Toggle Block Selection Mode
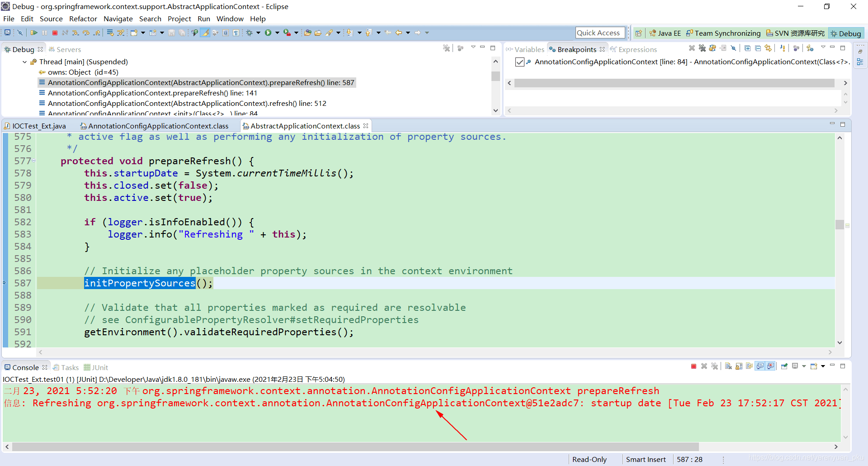868x466 pixels. (225, 33)
